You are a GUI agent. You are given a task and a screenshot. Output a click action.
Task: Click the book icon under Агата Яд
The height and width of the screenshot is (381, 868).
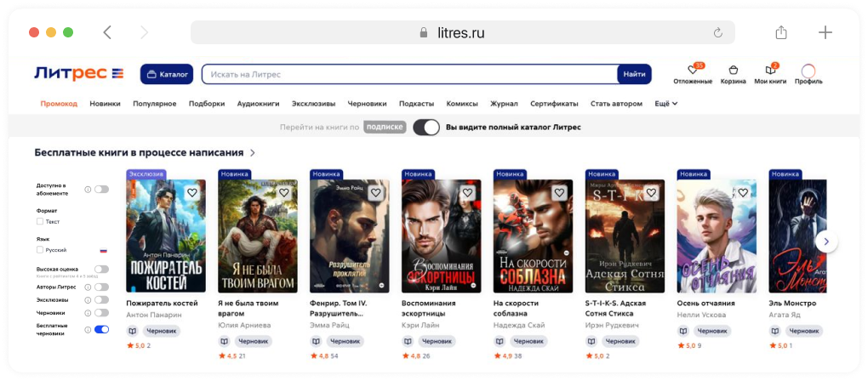(x=775, y=331)
